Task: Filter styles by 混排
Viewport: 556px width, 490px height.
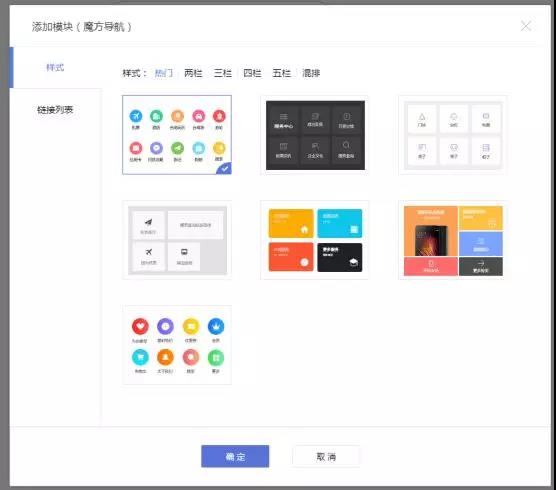Action: (311, 73)
